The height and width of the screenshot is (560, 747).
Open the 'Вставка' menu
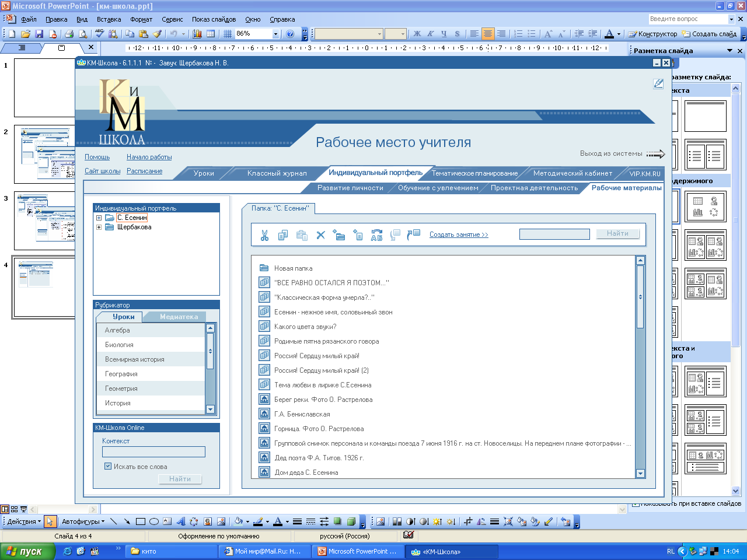(109, 19)
